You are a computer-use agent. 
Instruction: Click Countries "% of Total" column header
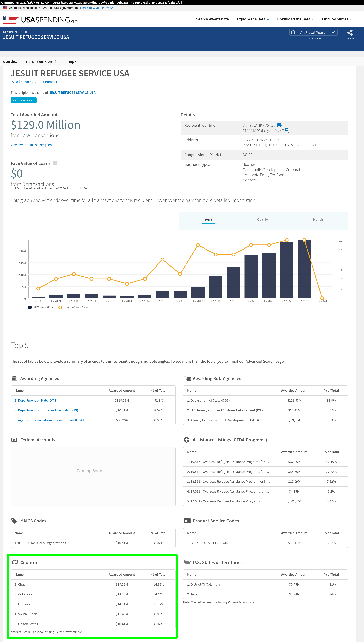(x=159, y=575)
